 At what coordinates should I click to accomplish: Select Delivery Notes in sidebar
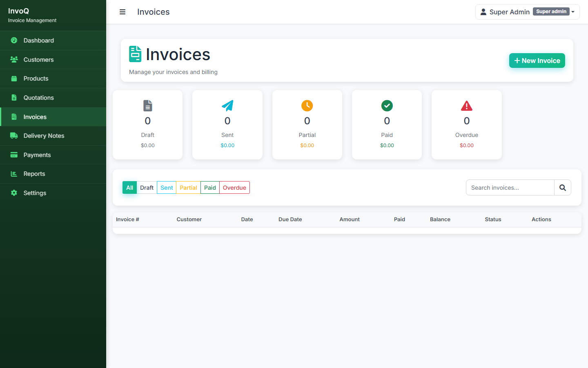tap(53, 136)
